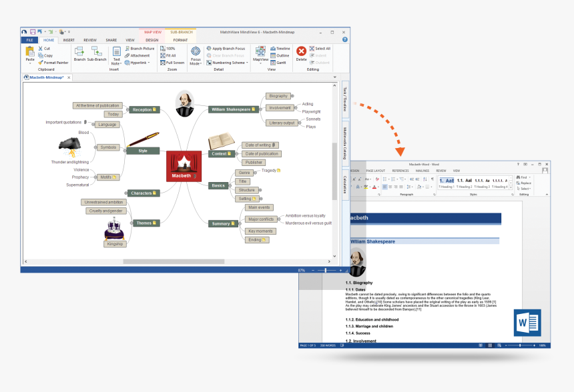Select the Themes branch

point(146,223)
